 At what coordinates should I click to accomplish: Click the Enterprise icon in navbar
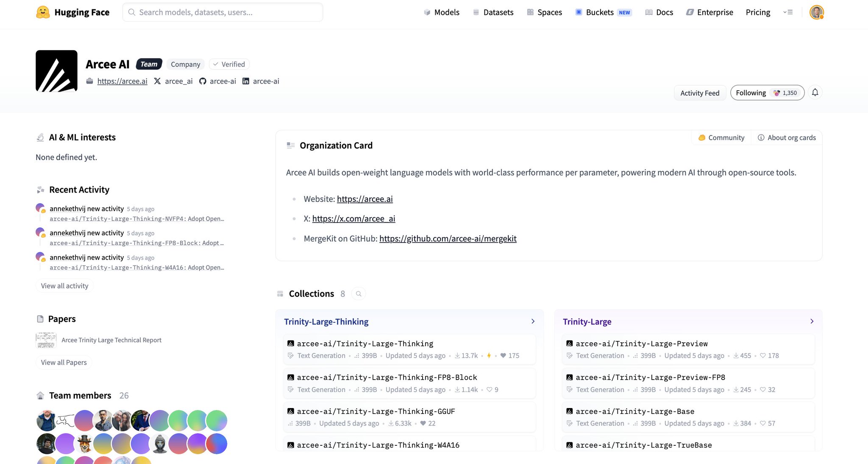pyautogui.click(x=690, y=12)
